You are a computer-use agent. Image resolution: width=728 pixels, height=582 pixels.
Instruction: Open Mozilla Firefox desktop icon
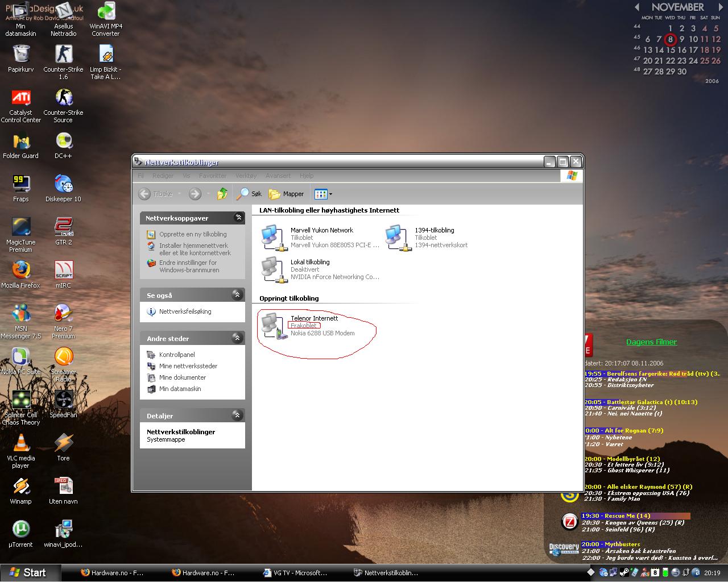tap(20, 275)
